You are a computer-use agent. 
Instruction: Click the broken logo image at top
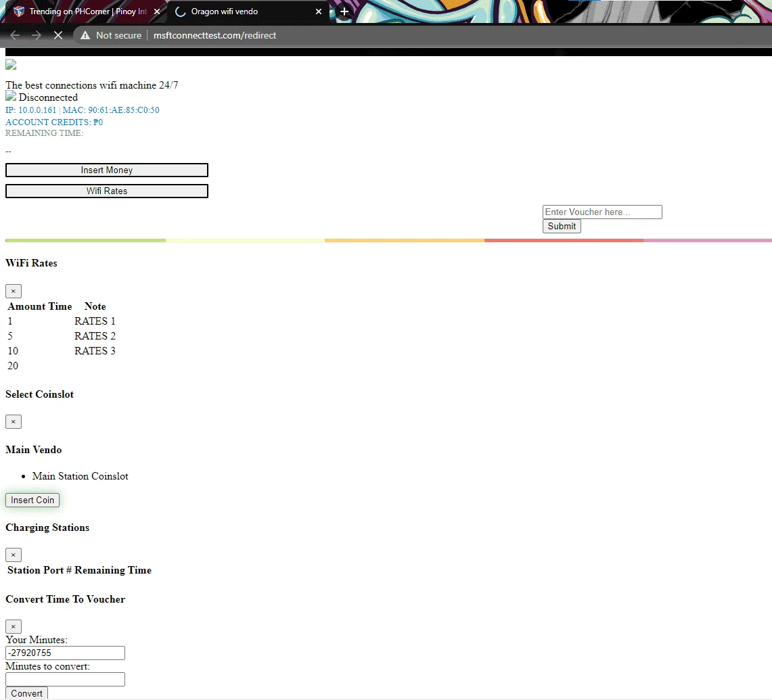click(11, 65)
